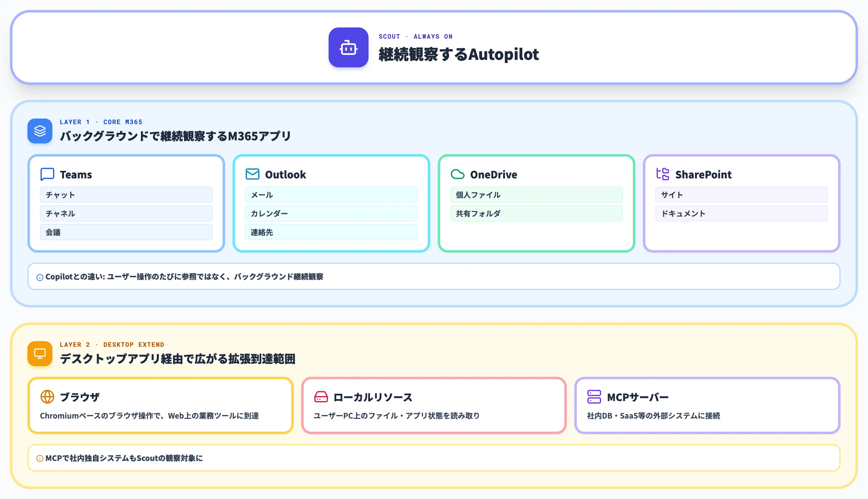Click the Copilotとの違い note text
Image resolution: width=868 pixels, height=499 pixels.
[x=184, y=277]
